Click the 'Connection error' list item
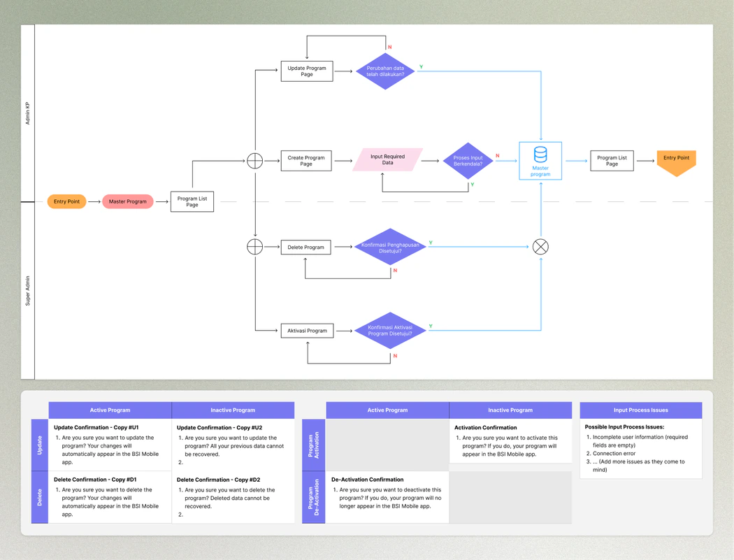This screenshot has width=734, height=560. (x=614, y=453)
